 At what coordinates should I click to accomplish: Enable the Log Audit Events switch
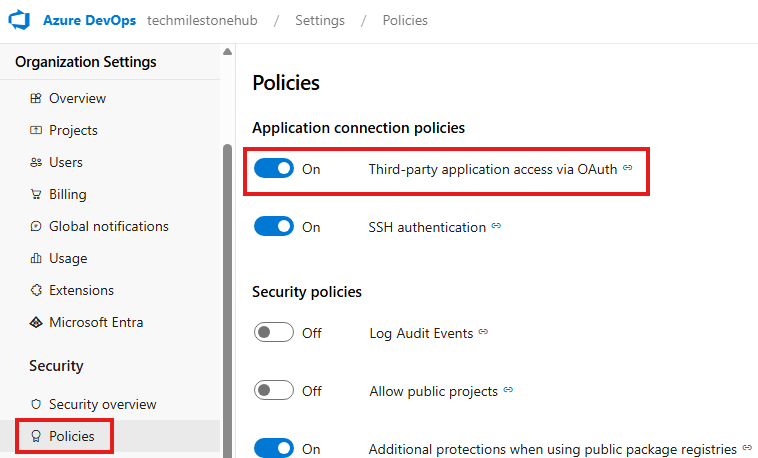tap(274, 332)
